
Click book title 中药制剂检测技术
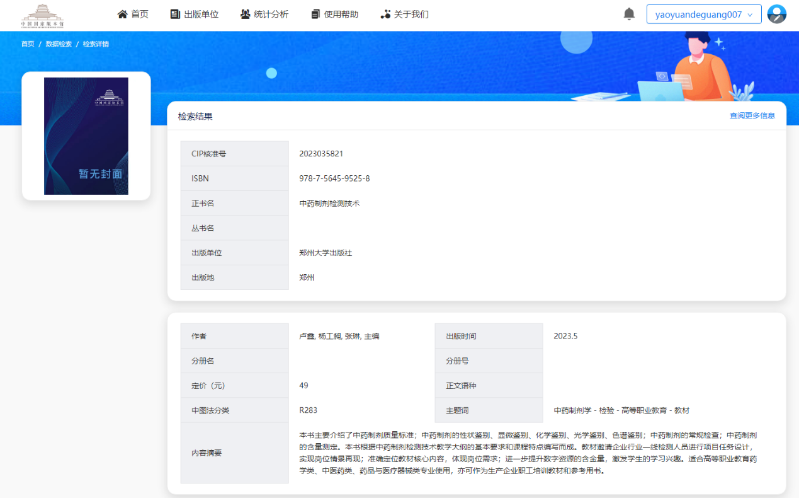[329, 203]
